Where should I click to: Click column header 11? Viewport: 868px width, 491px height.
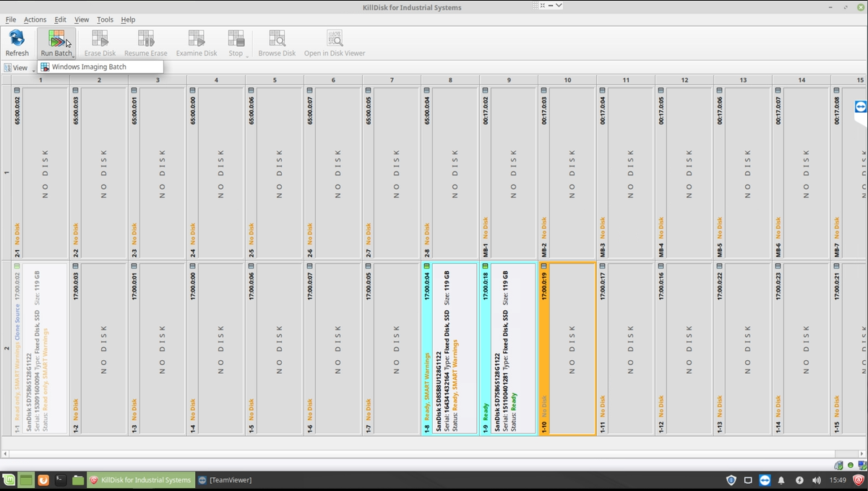(626, 80)
